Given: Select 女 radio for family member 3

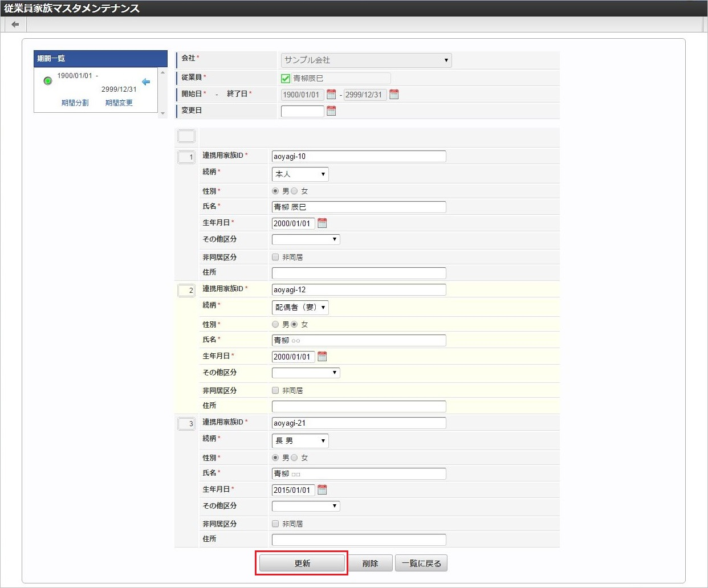Looking at the screenshot, I should [x=294, y=458].
